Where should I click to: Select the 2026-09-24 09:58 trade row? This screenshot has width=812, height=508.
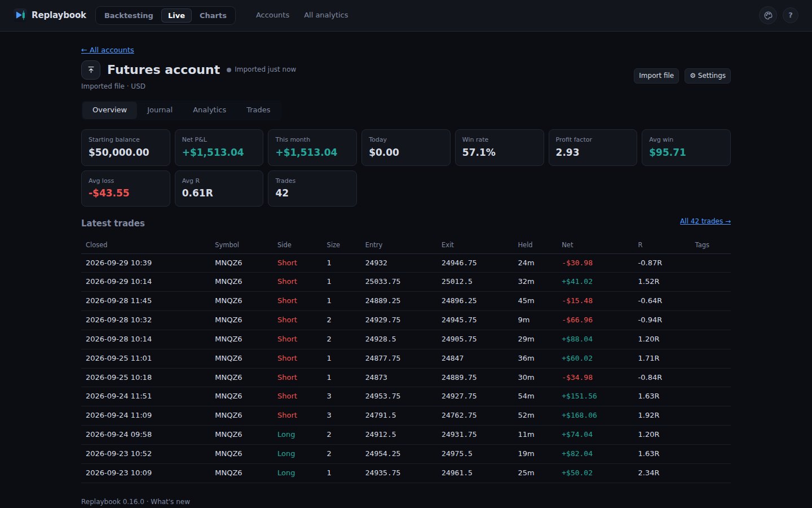click(x=406, y=435)
